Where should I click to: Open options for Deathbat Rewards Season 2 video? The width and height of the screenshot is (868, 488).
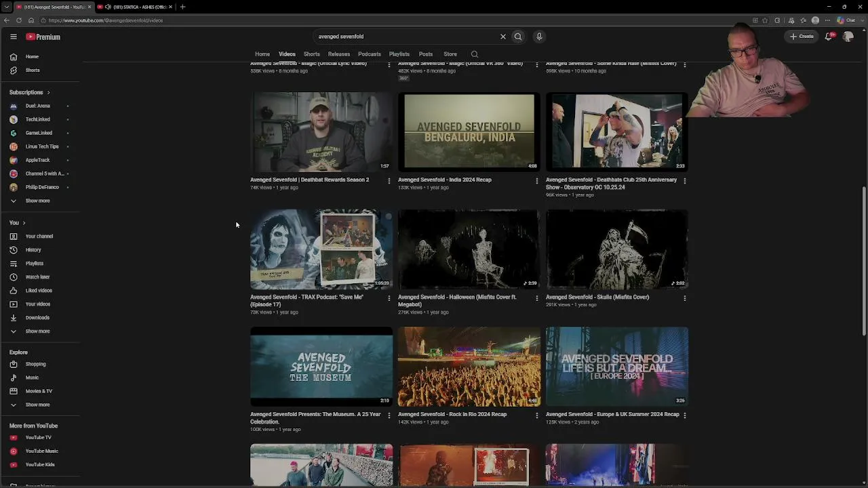pyautogui.click(x=389, y=181)
